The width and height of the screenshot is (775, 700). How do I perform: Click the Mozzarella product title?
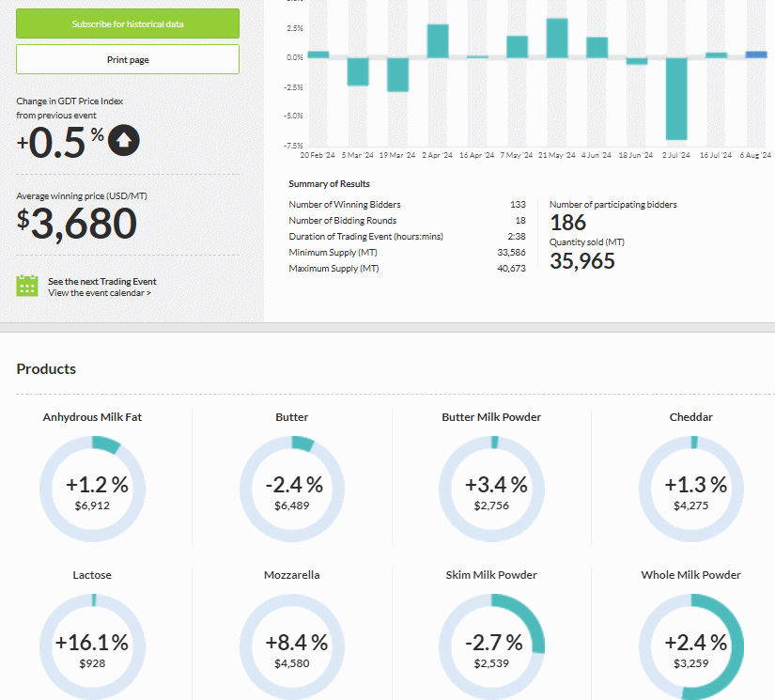coord(291,575)
